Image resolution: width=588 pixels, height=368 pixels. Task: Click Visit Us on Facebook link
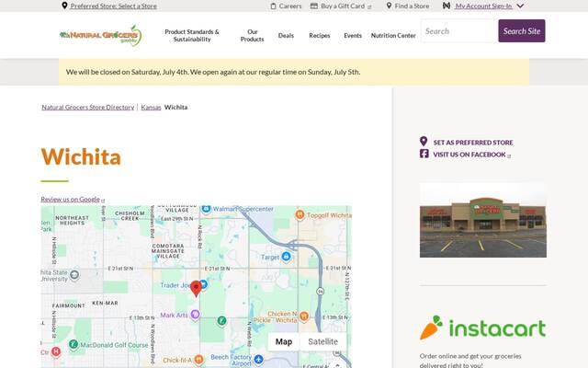coord(469,155)
